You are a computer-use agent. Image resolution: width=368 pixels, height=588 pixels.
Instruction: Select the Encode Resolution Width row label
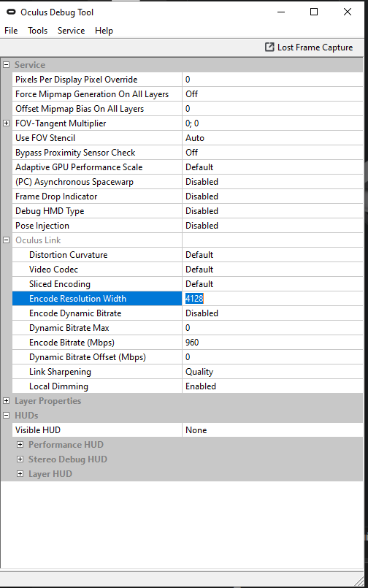(x=77, y=299)
